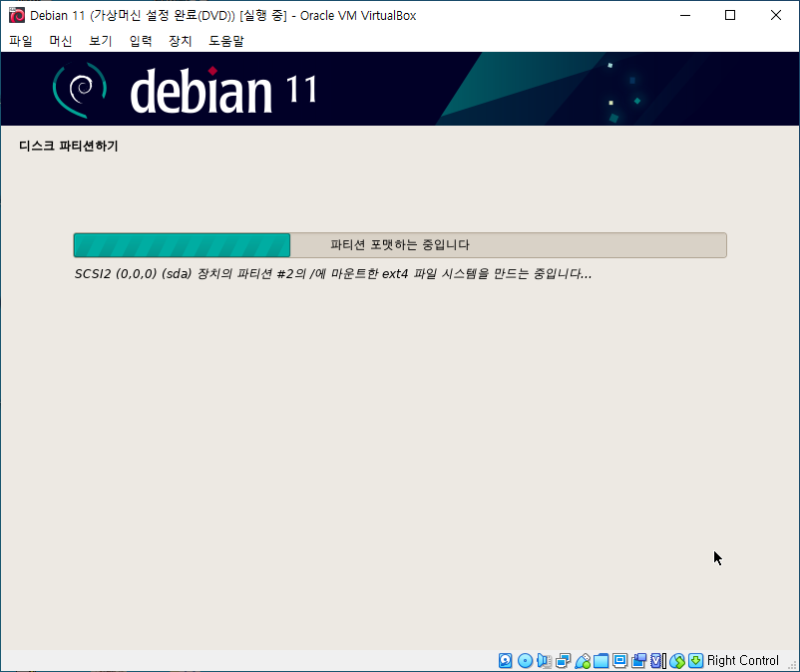Viewport: 800px width, 672px height.
Task: Click the display settings status icon
Action: point(619,661)
